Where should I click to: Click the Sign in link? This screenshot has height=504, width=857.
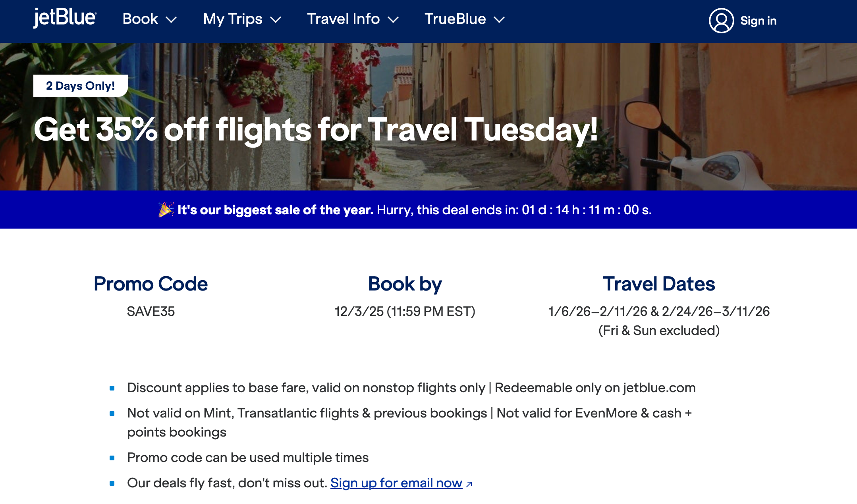click(x=759, y=20)
